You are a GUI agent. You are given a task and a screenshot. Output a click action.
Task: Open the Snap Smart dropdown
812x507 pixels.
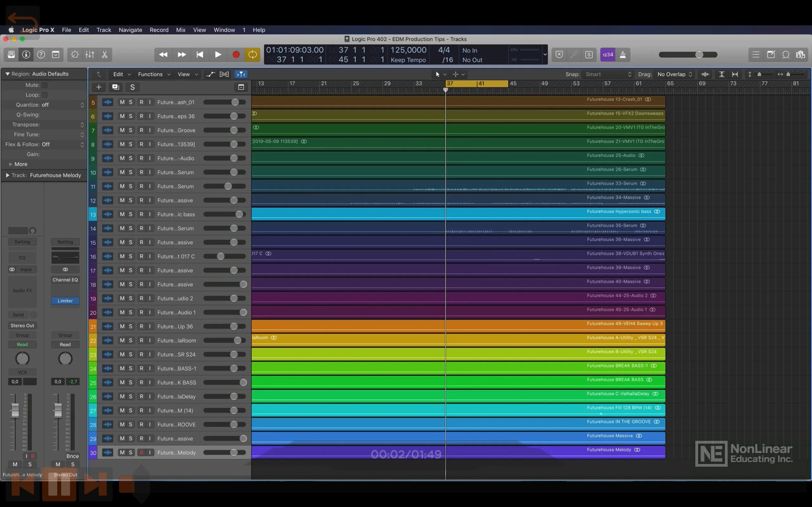pos(608,74)
